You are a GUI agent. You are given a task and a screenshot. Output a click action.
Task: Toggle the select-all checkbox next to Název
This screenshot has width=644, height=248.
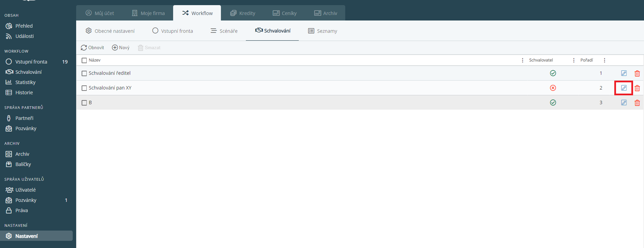[84, 60]
